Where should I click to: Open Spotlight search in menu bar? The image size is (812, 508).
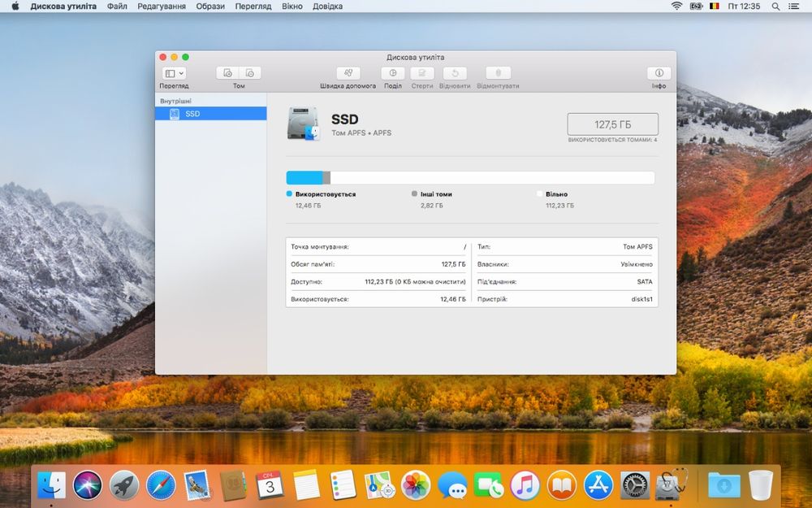point(775,7)
